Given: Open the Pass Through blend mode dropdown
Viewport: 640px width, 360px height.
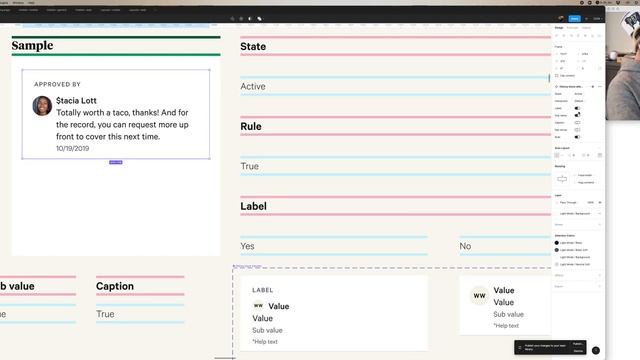Looking at the screenshot, I should pos(568,202).
